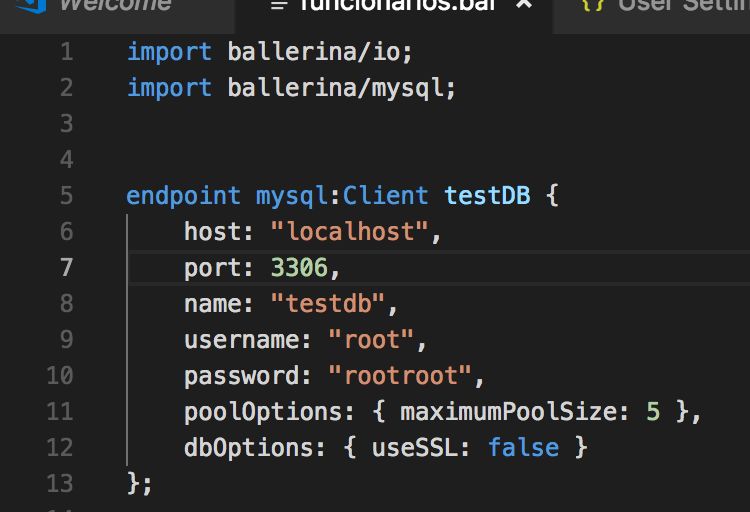750x512 pixels.
Task: Click the opening brace after testDB
Action: 552,196
